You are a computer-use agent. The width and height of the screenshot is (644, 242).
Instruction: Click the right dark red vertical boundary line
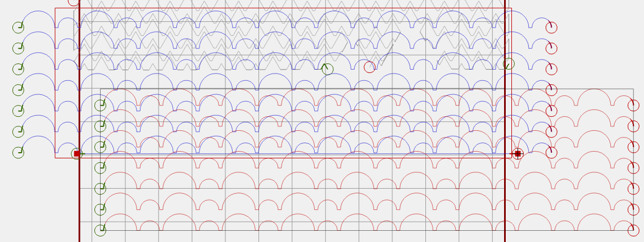click(505, 197)
